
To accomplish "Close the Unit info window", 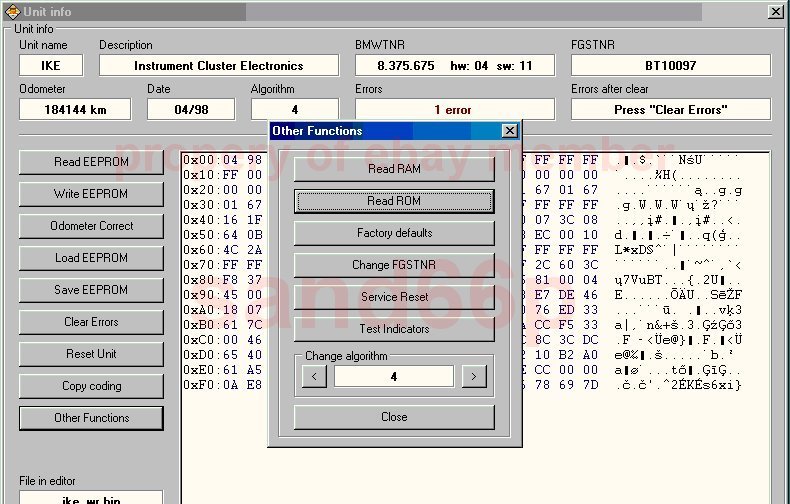I will (x=775, y=12).
